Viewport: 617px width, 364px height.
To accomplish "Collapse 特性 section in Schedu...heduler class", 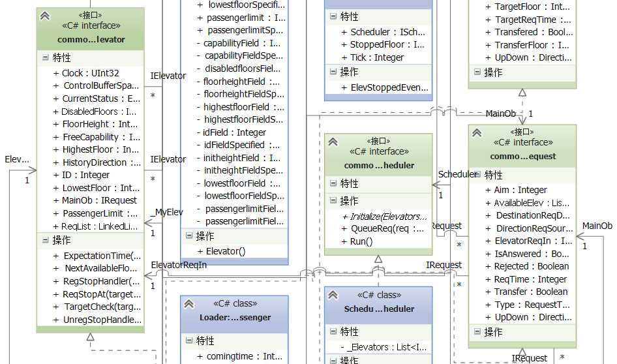I will pos(333,331).
